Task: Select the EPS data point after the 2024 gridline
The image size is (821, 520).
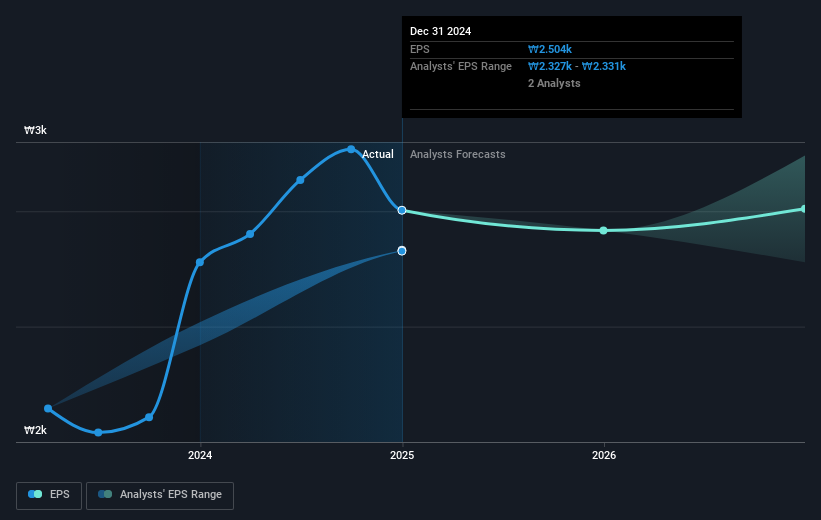Action: (250, 234)
